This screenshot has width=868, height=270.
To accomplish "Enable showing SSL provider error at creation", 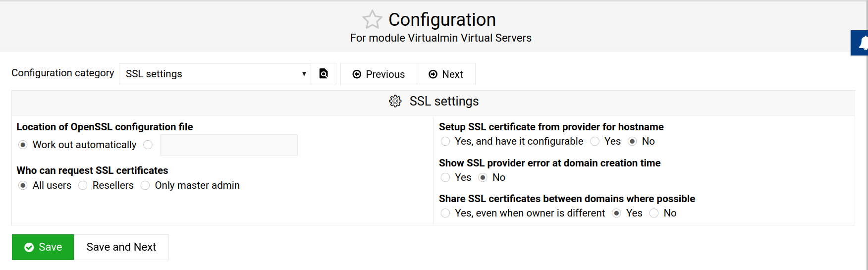I will coord(445,177).
